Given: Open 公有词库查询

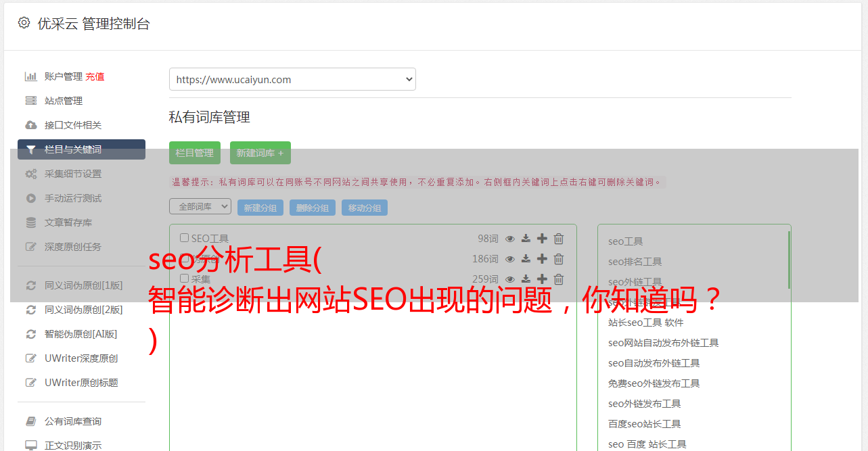Looking at the screenshot, I should pos(73,421).
